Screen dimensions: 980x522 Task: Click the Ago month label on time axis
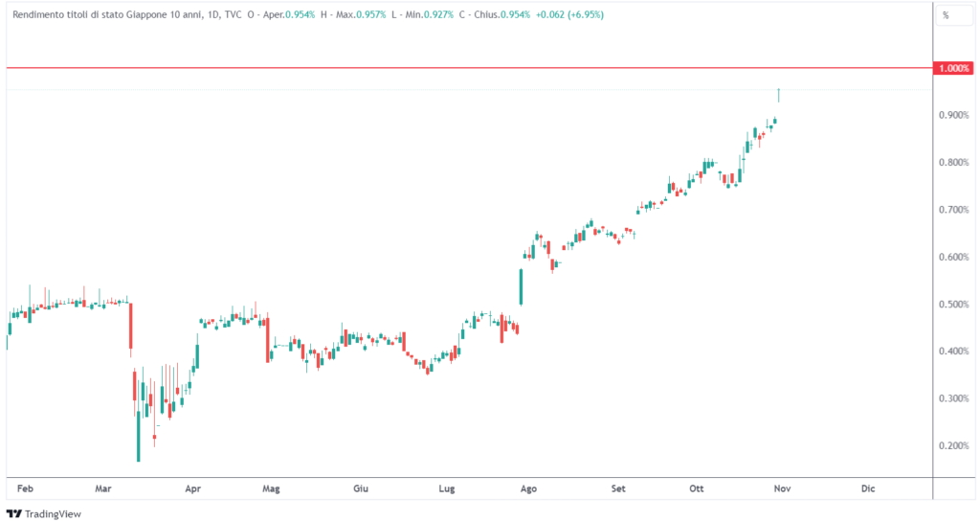(527, 488)
